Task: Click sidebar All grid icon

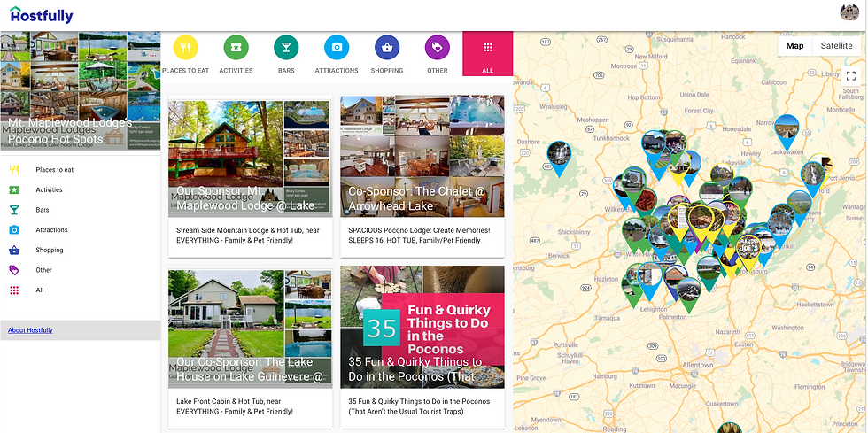Action: pos(14,290)
